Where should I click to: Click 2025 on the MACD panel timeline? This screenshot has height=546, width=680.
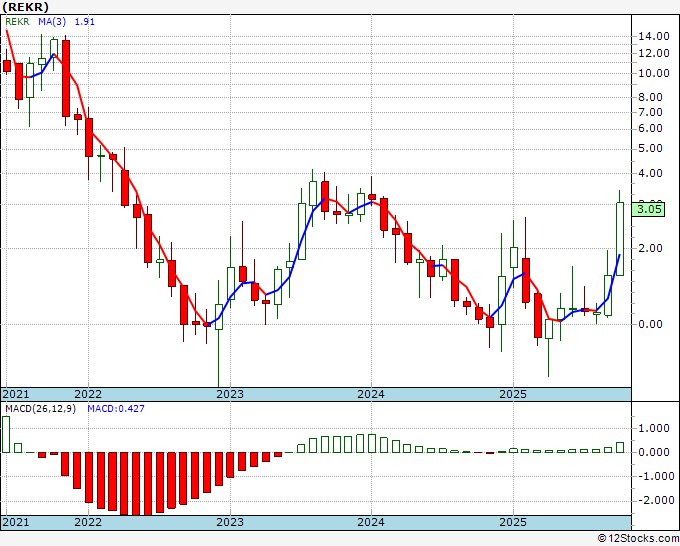pyautogui.click(x=513, y=522)
